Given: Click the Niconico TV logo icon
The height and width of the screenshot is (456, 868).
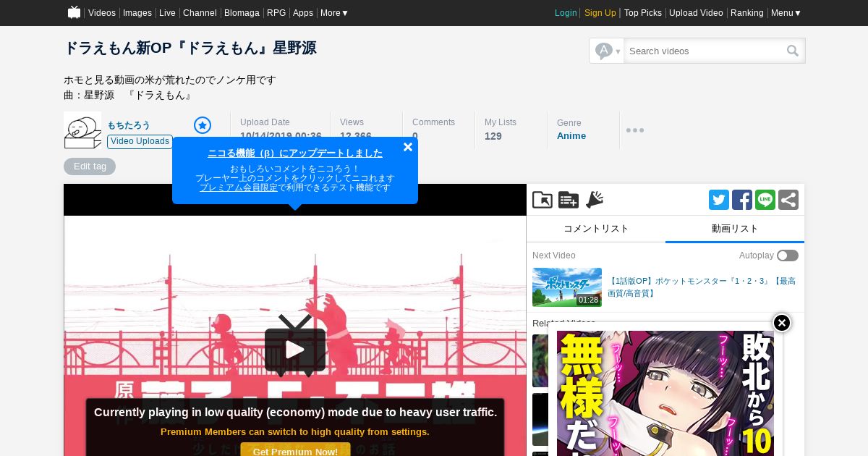Looking at the screenshot, I should (x=74, y=12).
